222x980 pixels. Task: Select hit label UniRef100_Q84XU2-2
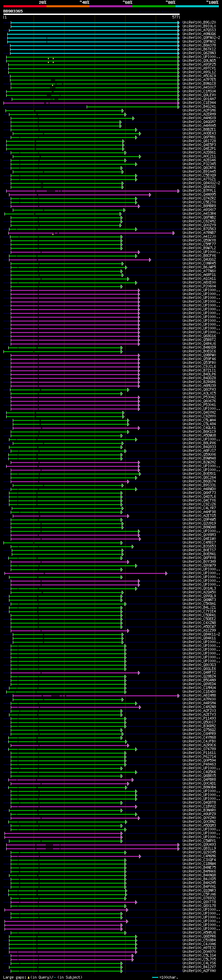[201, 183]
